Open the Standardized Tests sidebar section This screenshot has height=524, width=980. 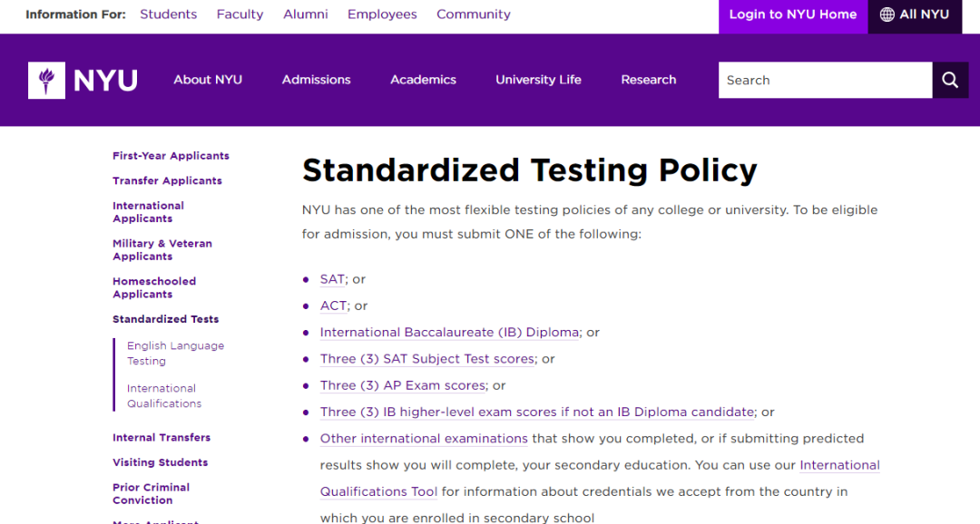tap(166, 319)
